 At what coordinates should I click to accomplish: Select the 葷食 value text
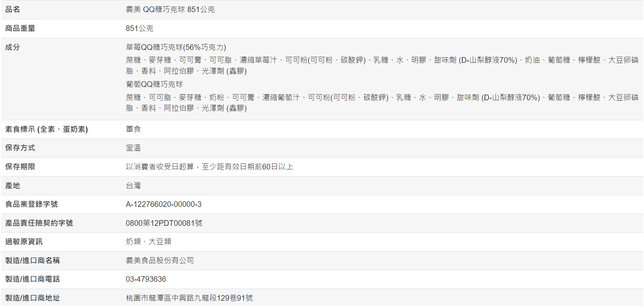133,129
